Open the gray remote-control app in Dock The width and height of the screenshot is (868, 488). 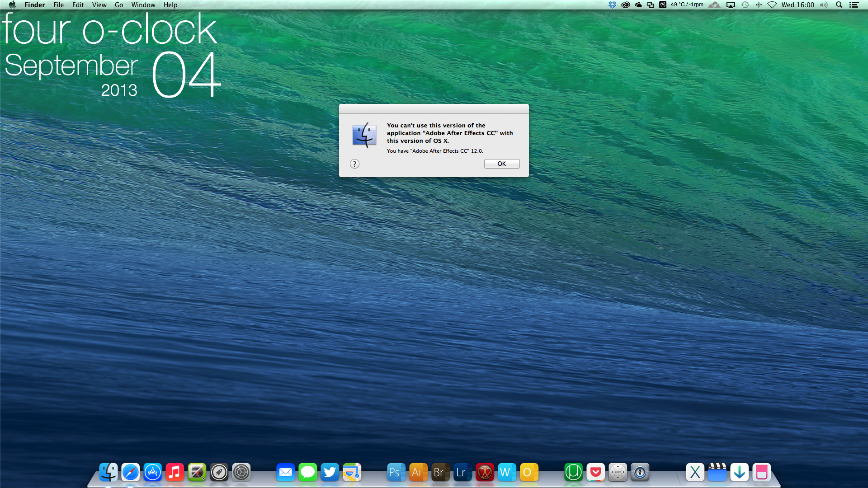pos(618,472)
